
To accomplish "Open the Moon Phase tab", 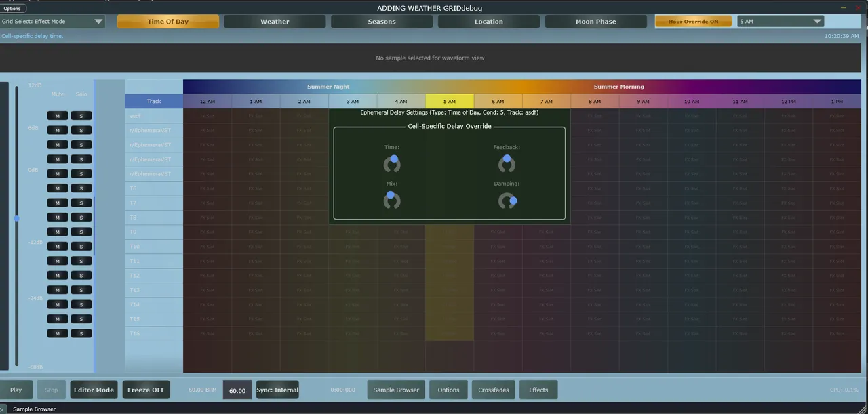I will tap(595, 22).
